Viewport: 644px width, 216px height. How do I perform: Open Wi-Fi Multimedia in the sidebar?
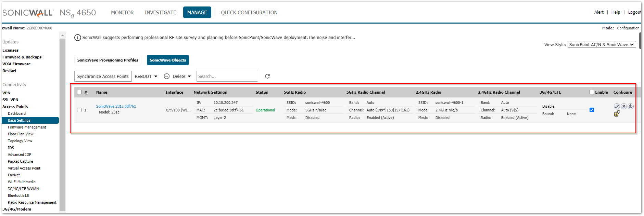[x=22, y=182]
